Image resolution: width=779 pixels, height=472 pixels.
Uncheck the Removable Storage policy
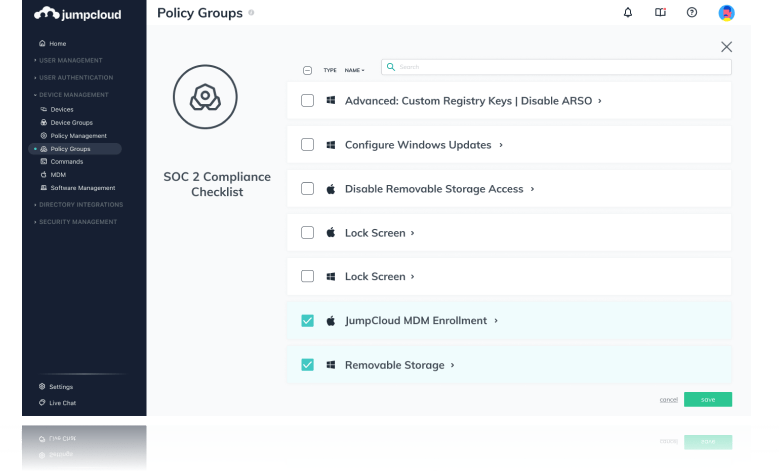308,365
